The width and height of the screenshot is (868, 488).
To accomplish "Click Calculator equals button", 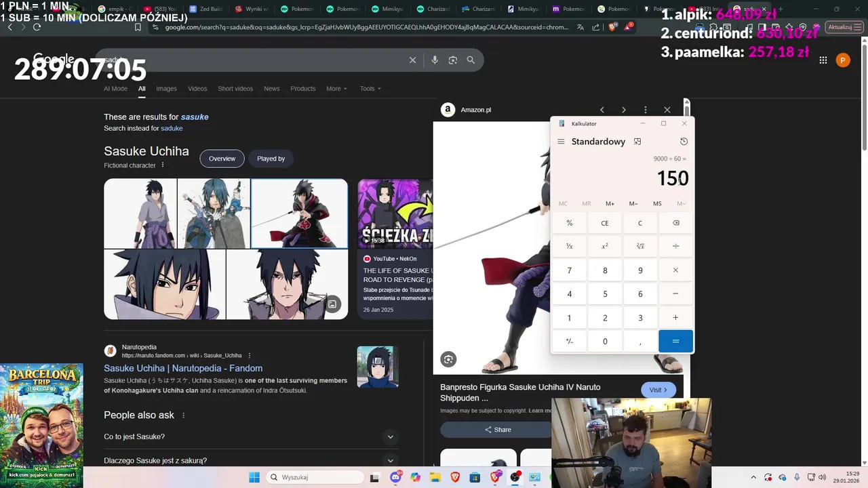I will (675, 342).
